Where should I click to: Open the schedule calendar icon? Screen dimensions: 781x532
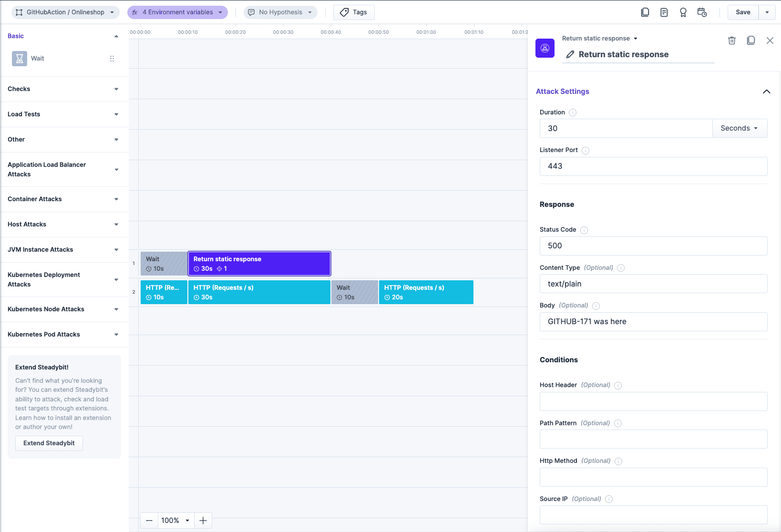pos(702,12)
